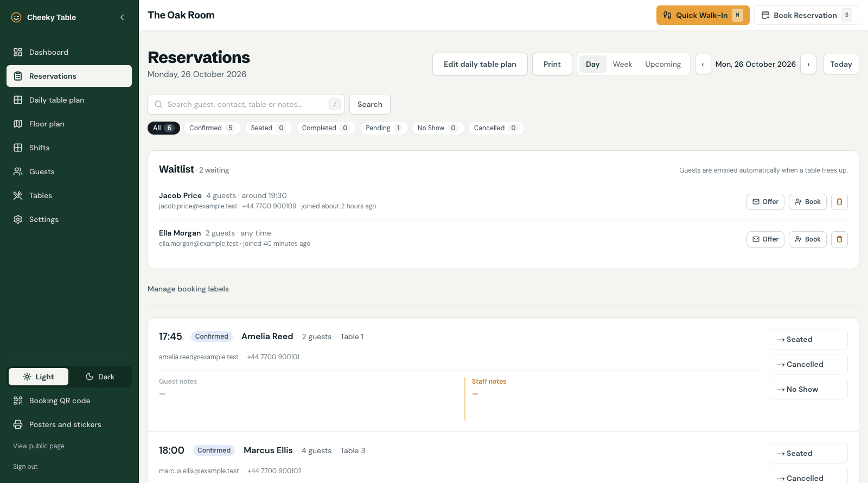Go to previous day arrow

click(703, 64)
